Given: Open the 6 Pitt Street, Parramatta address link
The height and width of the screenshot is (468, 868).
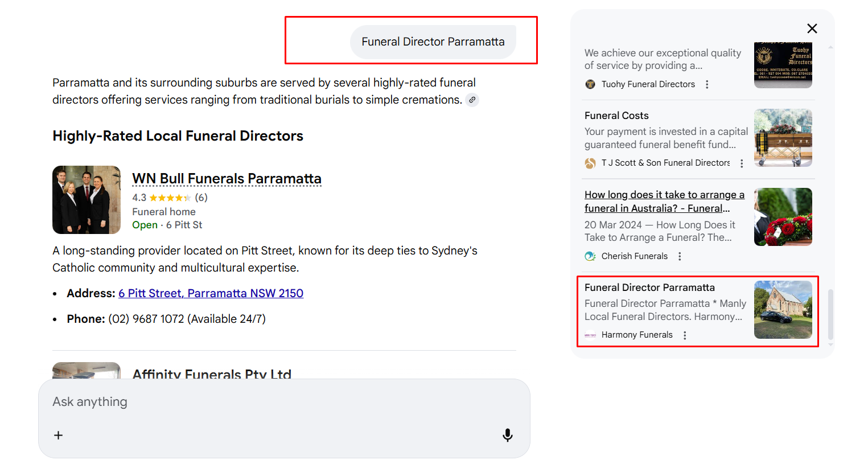Looking at the screenshot, I should [211, 293].
